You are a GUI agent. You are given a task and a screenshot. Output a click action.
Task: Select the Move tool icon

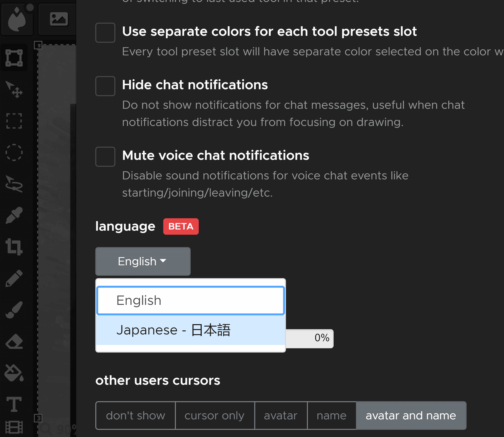click(x=14, y=89)
